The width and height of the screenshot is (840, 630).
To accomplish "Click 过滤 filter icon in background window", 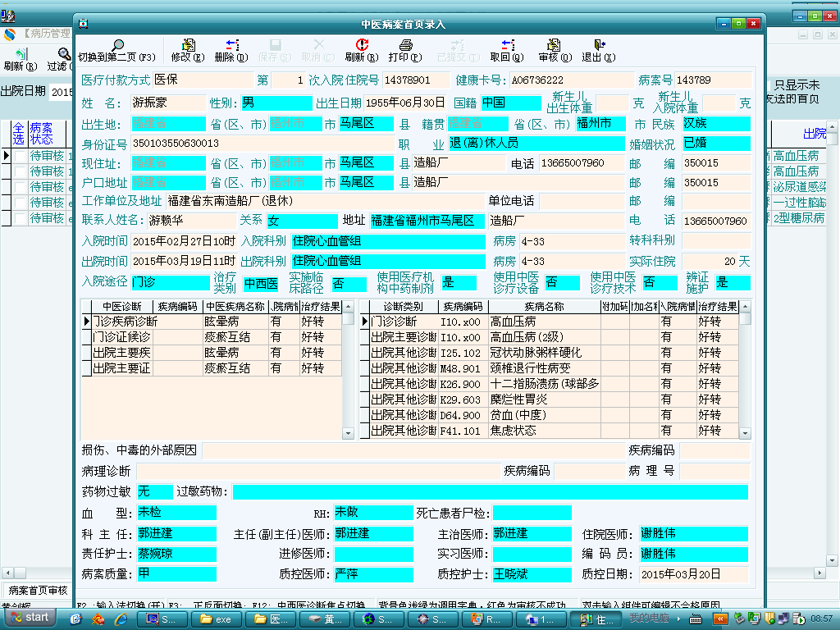I will click(x=63, y=53).
